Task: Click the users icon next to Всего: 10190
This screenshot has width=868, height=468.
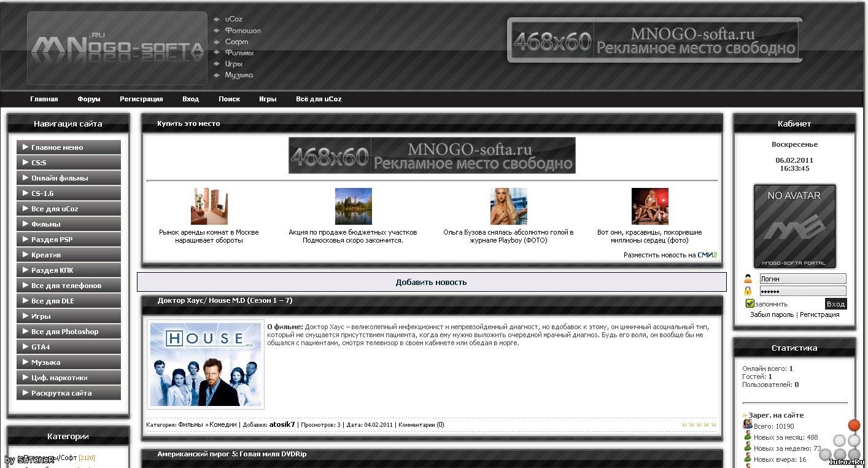Action: [x=748, y=424]
